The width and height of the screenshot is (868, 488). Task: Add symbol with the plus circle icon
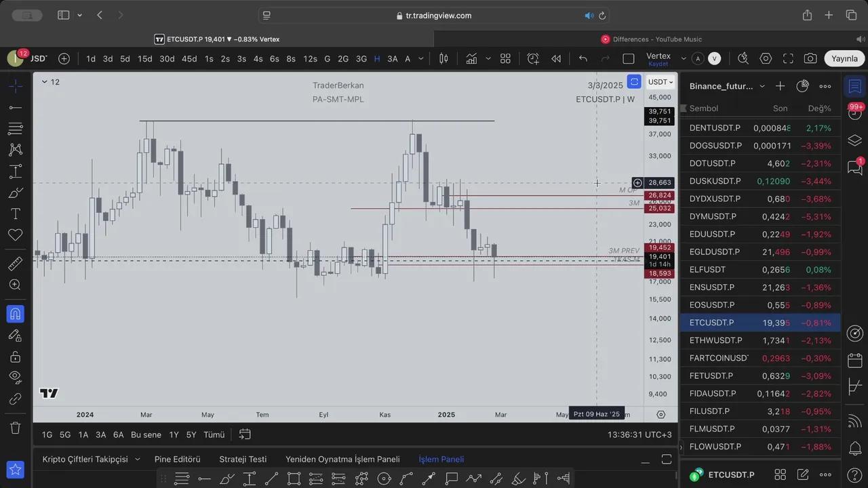click(64, 59)
